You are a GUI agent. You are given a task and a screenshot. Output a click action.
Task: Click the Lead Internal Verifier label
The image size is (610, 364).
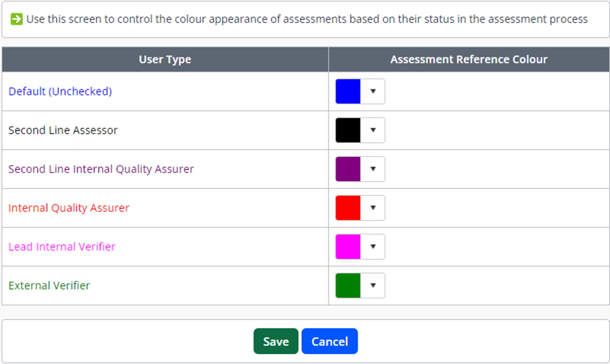click(x=62, y=247)
